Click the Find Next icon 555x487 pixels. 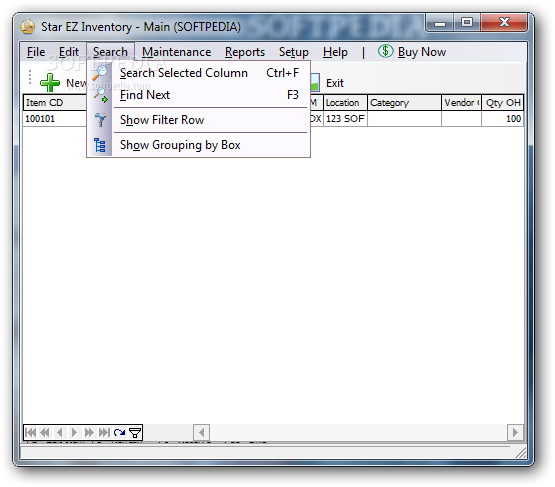(100, 95)
